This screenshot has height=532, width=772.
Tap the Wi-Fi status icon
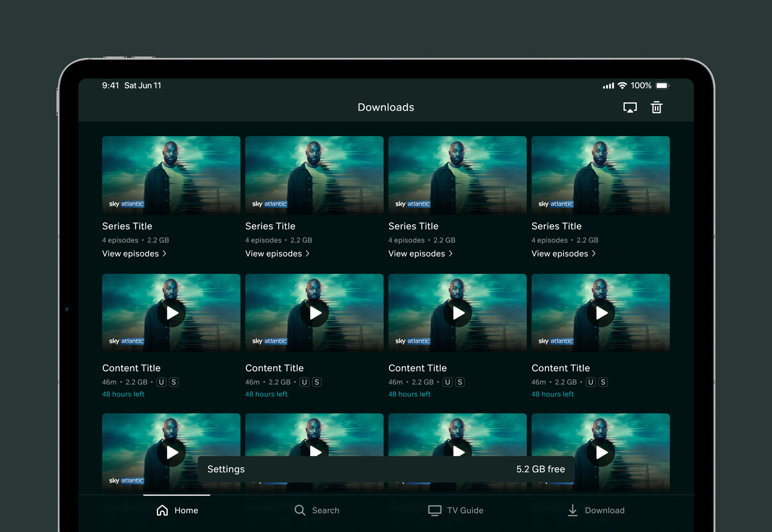pos(622,85)
